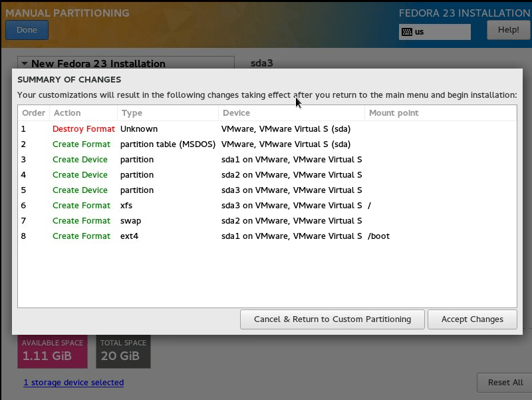Screen dimensions: 532x400
Task: Sort by the Action column header
Action: 84,112
